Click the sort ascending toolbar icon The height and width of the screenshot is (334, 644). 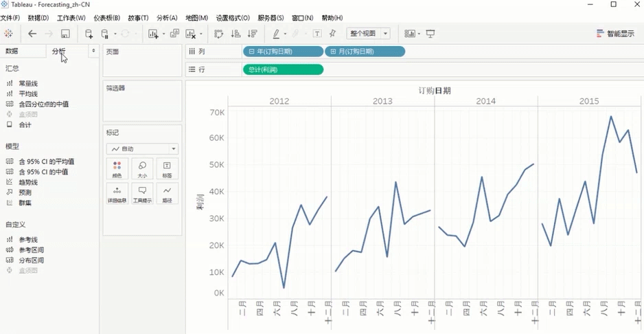pyautogui.click(x=235, y=34)
